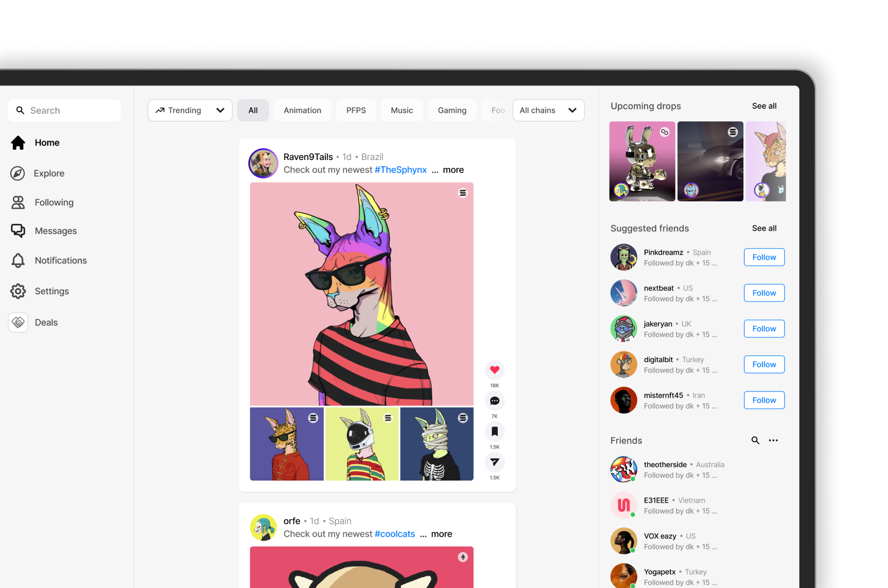Bookmark the Raven9Tails post

pos(495,431)
